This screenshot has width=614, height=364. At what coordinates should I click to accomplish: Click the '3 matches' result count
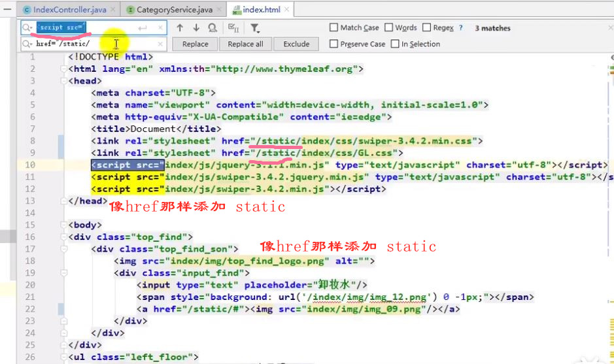492,28
